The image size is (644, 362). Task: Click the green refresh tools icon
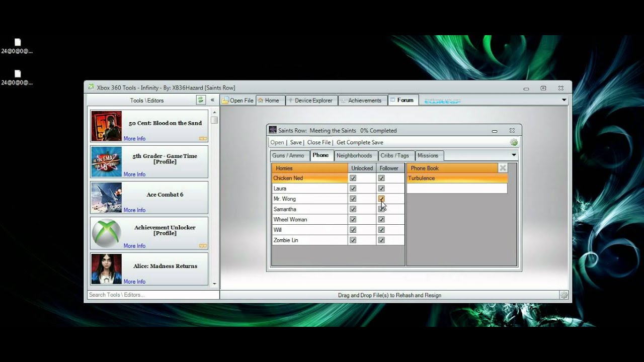(x=201, y=100)
